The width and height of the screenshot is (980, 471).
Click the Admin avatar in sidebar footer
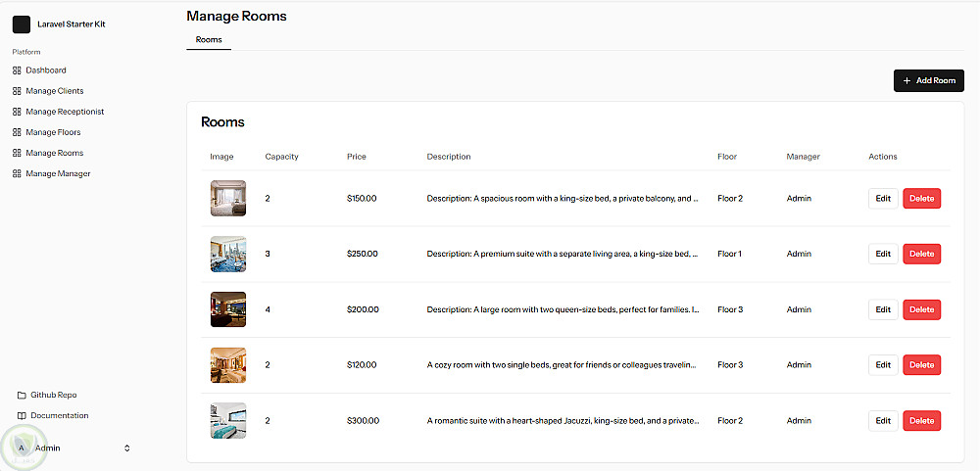pos(21,448)
